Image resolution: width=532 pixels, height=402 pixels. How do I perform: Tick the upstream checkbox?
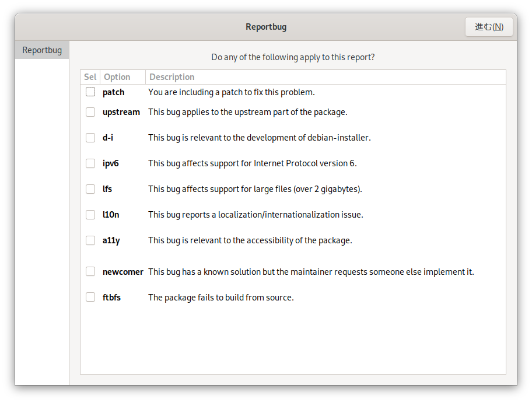[90, 112]
